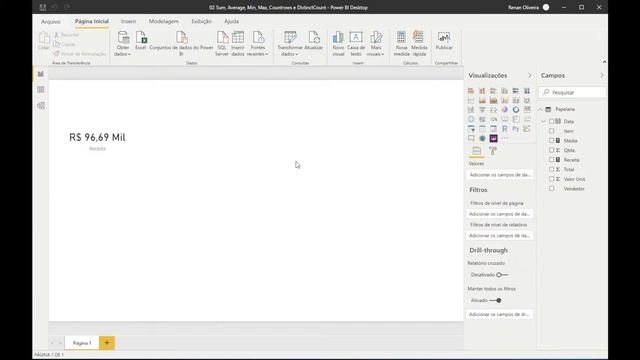Choose the slicer visual
The height and width of the screenshot is (360, 640).
471,129
